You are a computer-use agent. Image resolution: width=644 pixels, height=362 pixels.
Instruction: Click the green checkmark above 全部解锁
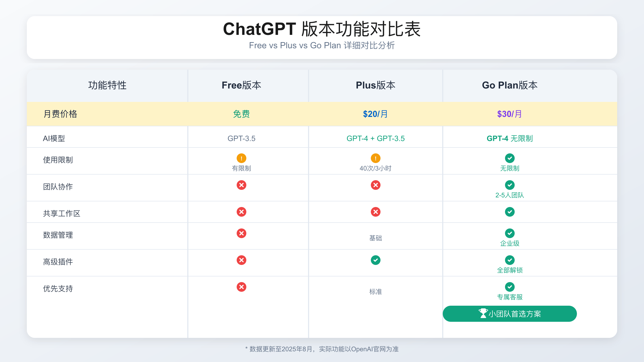pos(510,260)
